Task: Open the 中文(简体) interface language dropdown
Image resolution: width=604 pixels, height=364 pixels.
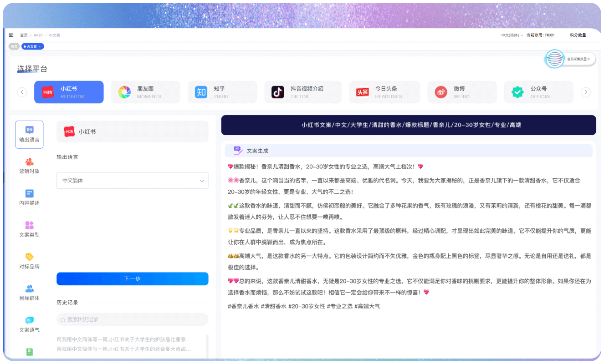Action: 512,35
